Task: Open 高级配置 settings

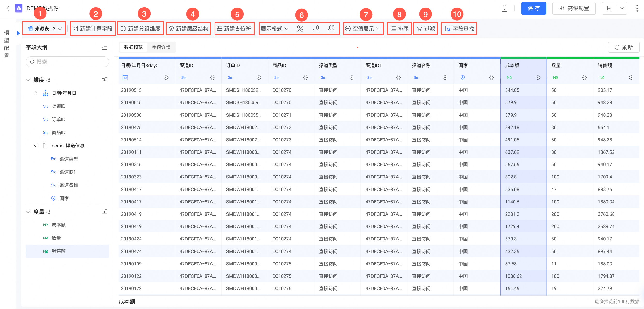Action: coord(574,8)
